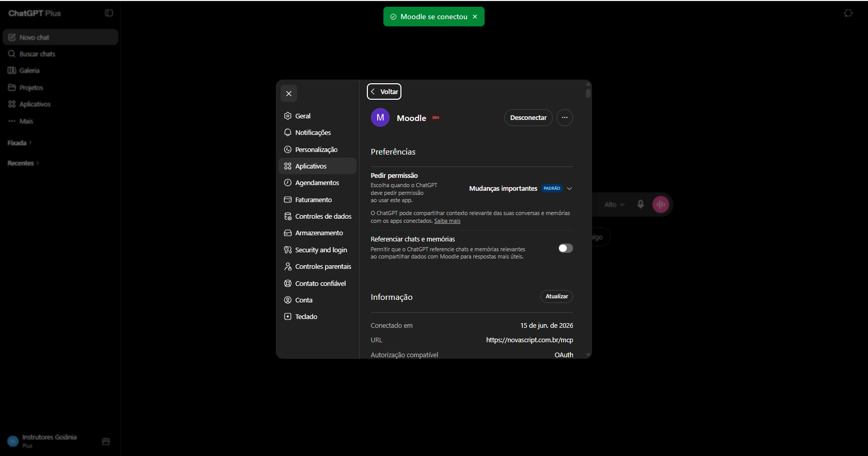Click the Atualizar button
Screen dimensions: 868x456
pos(556,296)
